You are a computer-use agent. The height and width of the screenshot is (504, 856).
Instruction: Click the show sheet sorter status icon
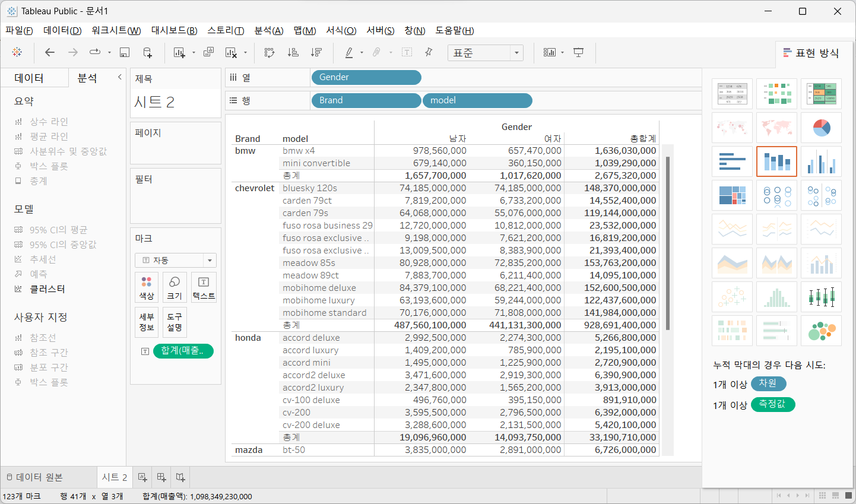pyautogui.click(x=823, y=496)
